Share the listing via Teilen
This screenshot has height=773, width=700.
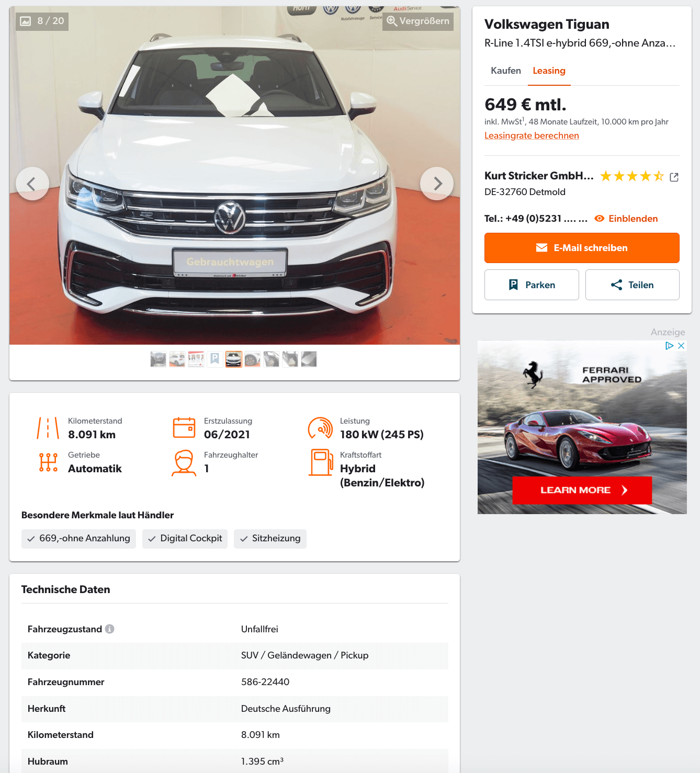pyautogui.click(x=633, y=285)
